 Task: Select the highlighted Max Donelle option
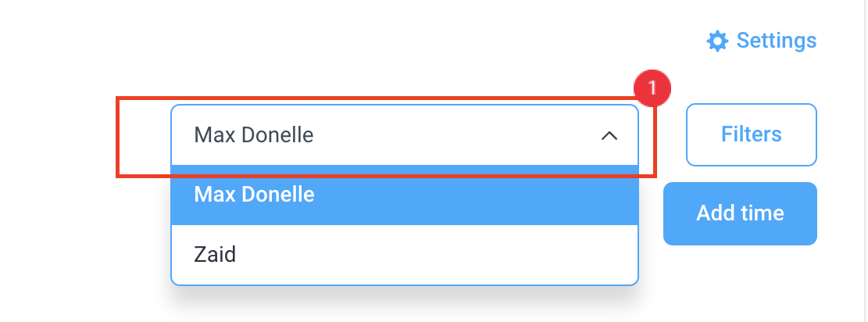(x=405, y=195)
